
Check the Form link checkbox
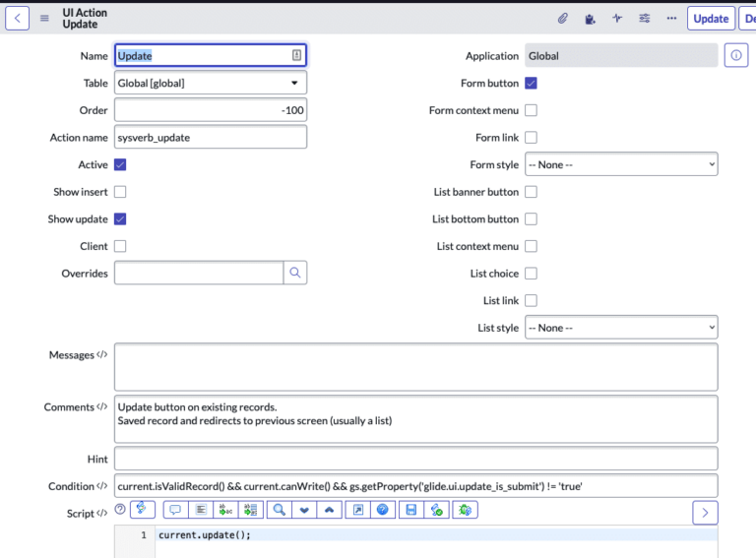pos(531,138)
